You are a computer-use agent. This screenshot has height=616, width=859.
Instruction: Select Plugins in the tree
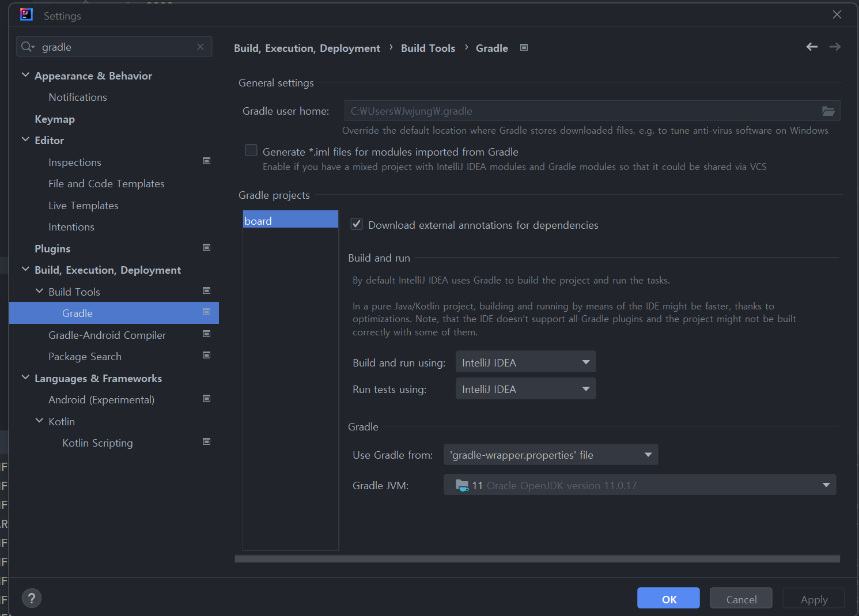(52, 249)
